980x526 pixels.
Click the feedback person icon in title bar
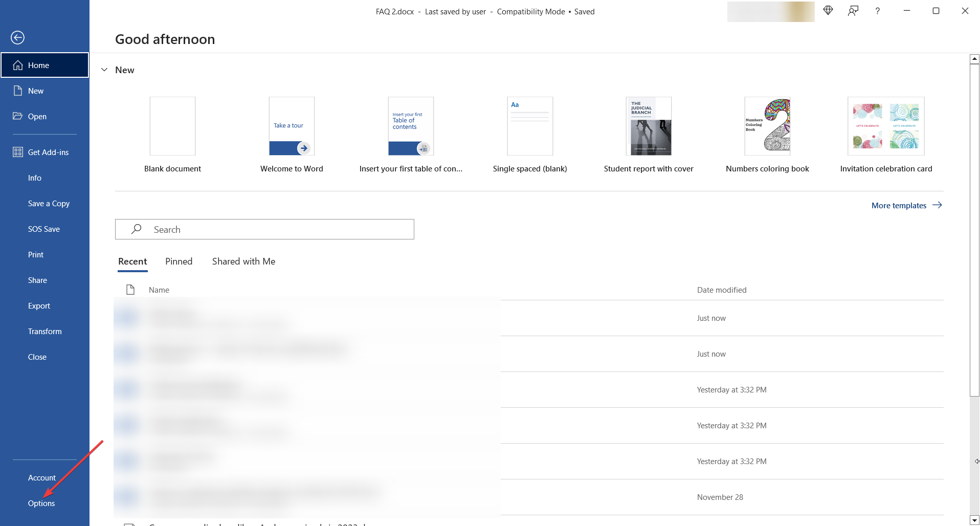(x=853, y=11)
